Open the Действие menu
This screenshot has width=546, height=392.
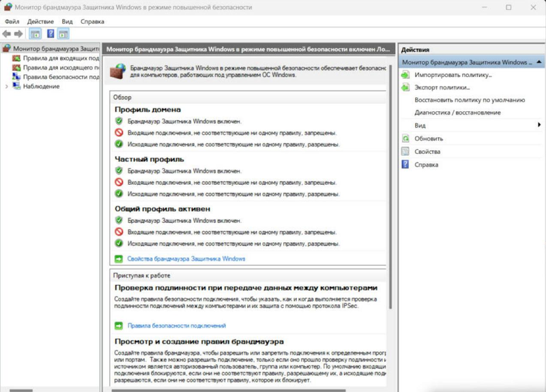pos(40,22)
